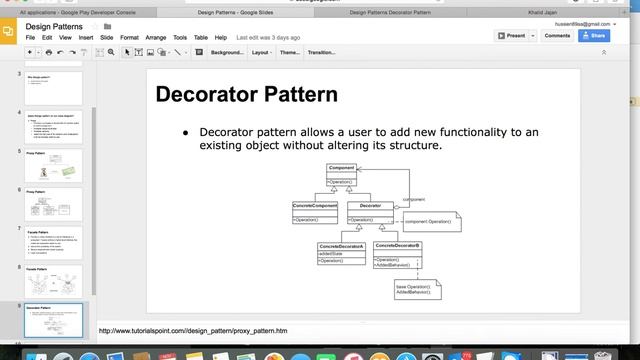Switch to Google Play Developer Console tab
Screen dimensions: 640x360
(x=78, y=13)
